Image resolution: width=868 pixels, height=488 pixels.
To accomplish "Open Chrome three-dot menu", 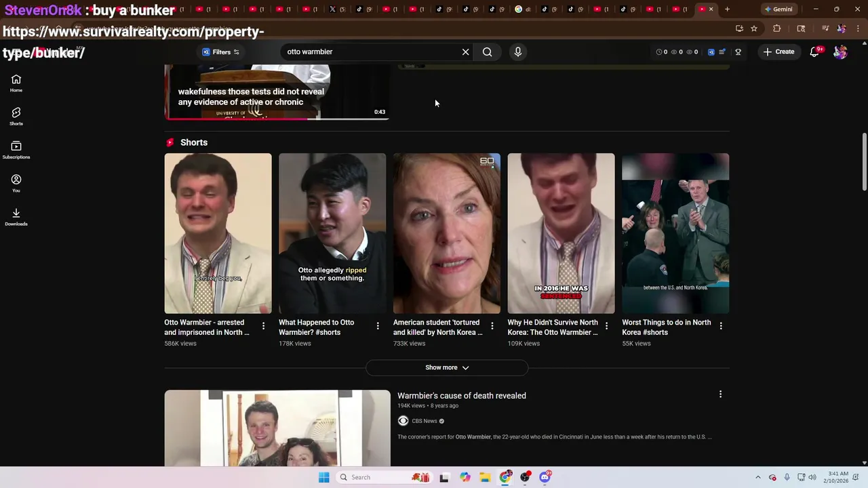I will point(859,28).
